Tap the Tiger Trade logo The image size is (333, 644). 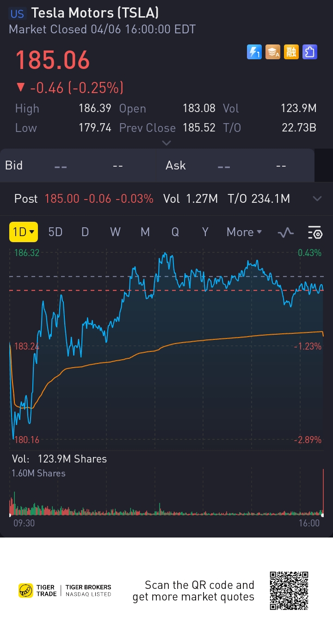pyautogui.click(x=37, y=590)
